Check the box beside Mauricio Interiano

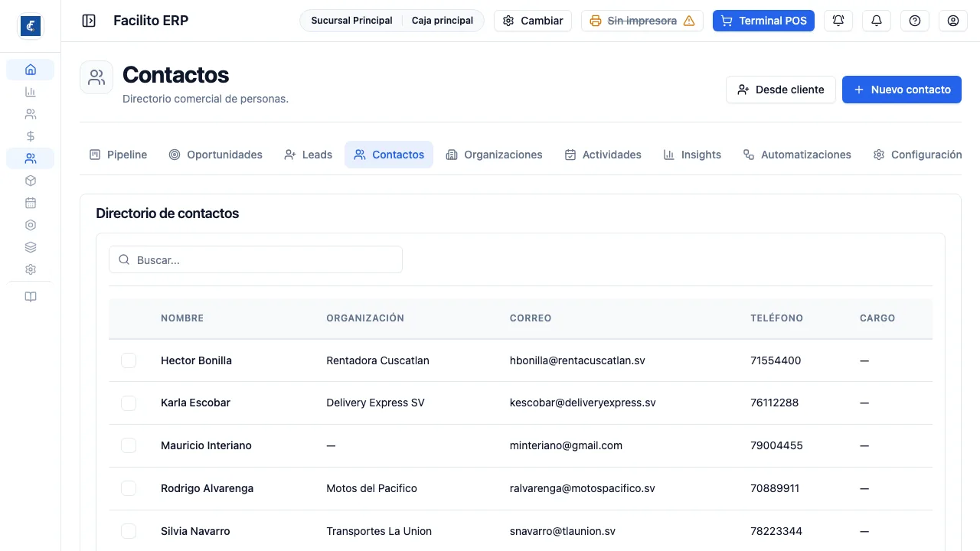click(129, 445)
